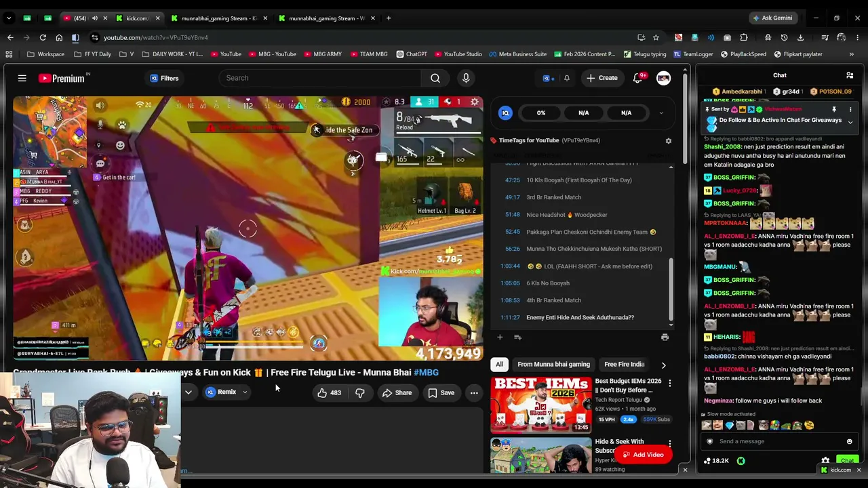
Task: Click the green Chat send button
Action: [847, 461]
